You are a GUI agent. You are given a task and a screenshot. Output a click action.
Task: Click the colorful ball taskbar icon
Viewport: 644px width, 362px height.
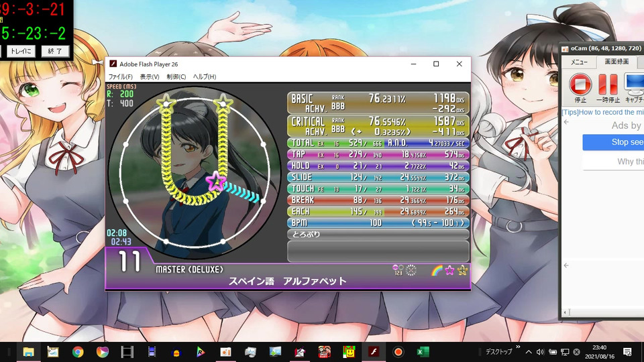[102, 352]
